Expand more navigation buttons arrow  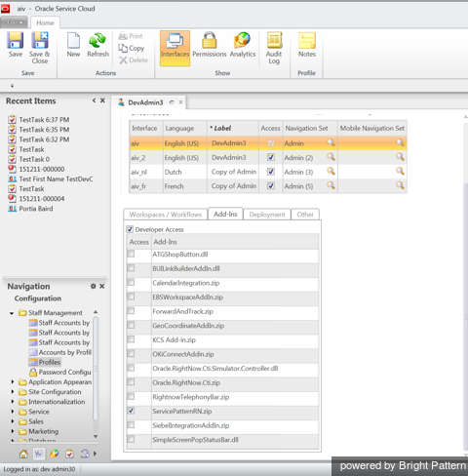point(96,454)
